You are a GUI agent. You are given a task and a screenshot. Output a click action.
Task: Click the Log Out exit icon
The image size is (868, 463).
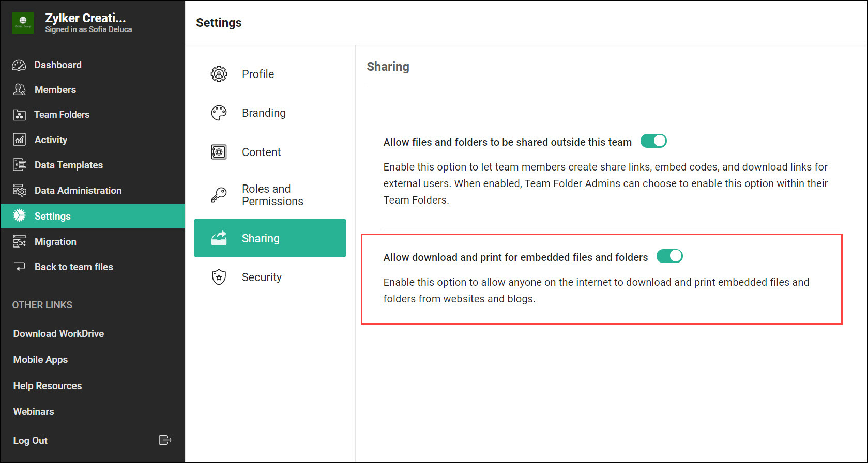pyautogui.click(x=164, y=440)
